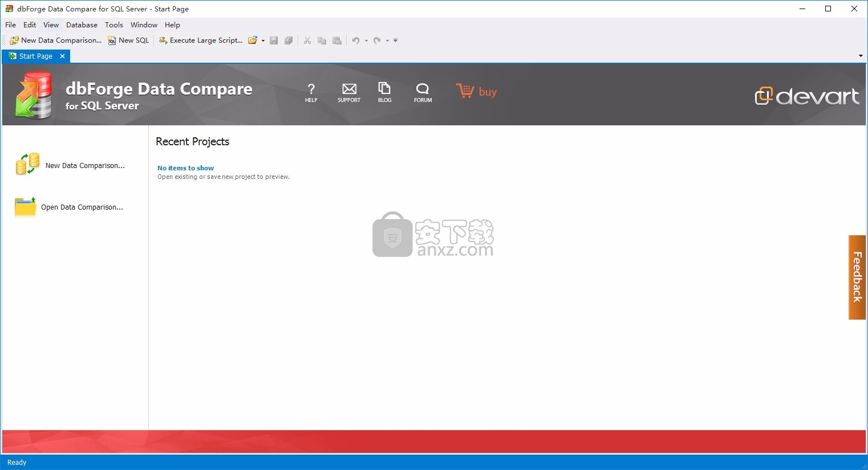Expand the Undo history dropdown arrow
The width and height of the screenshot is (868, 470).
tap(366, 40)
